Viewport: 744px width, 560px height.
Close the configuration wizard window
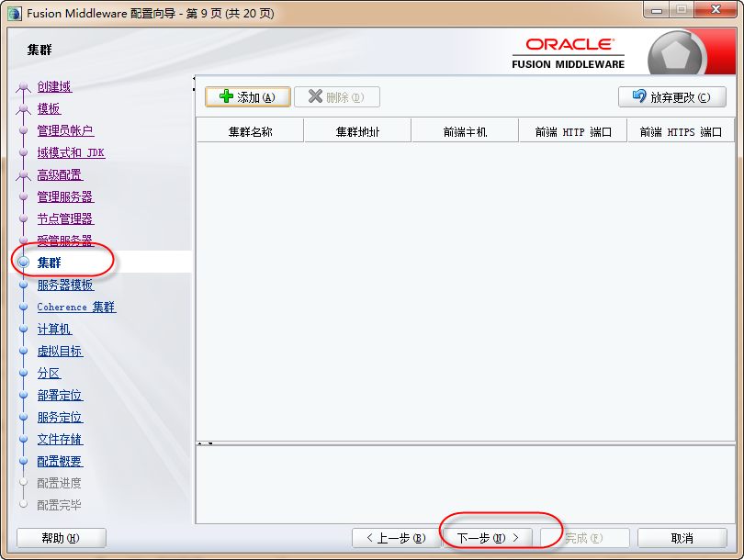[715, 10]
